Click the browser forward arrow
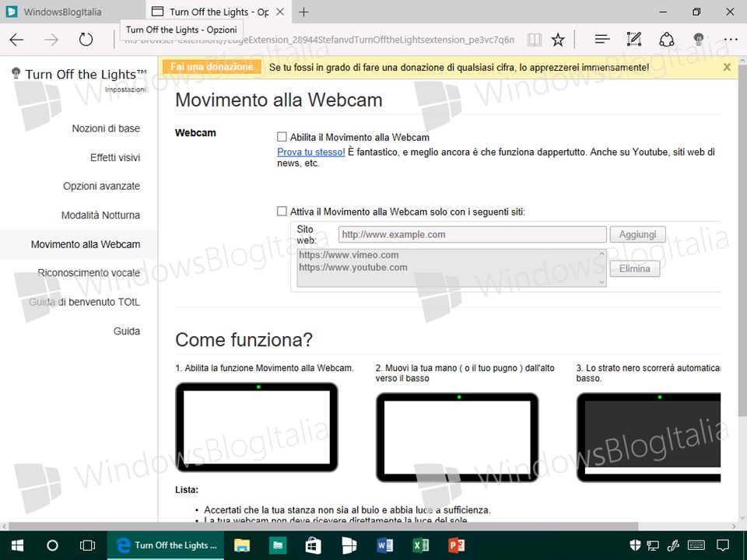 [x=51, y=40]
